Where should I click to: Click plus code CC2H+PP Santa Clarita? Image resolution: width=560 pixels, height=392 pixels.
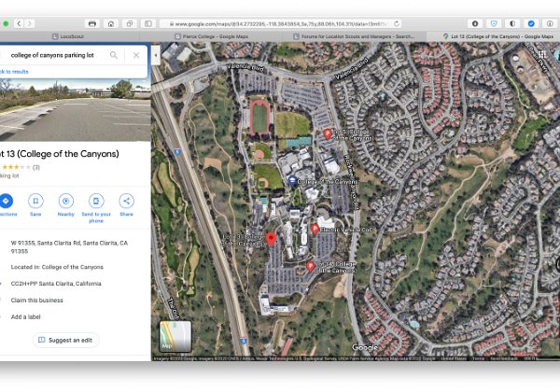pos(56,284)
